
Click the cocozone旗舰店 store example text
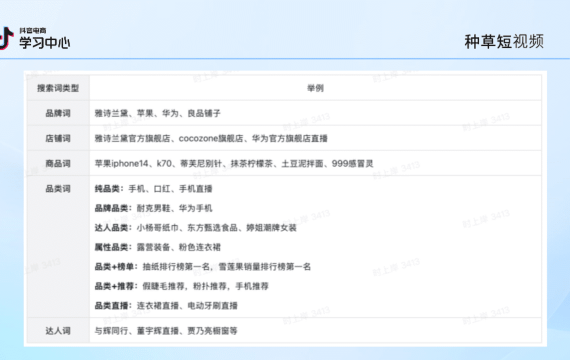tap(211, 138)
